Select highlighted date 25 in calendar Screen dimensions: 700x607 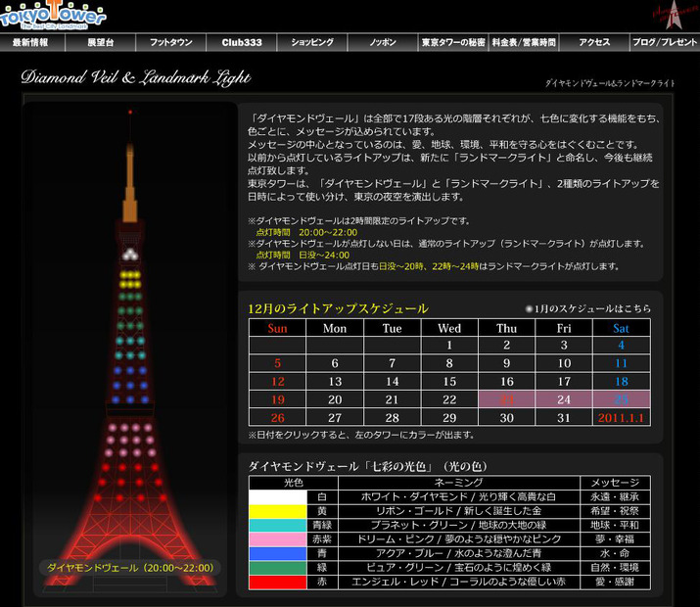click(622, 399)
